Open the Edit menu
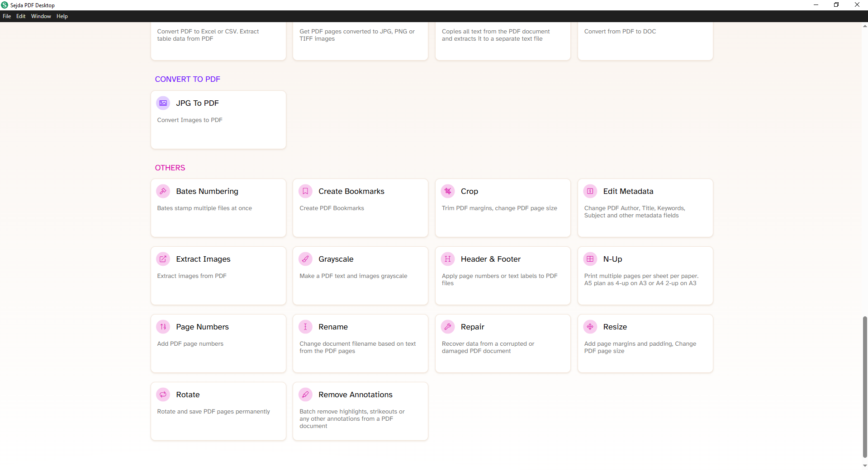Viewport: 868px width, 470px height. (21, 16)
